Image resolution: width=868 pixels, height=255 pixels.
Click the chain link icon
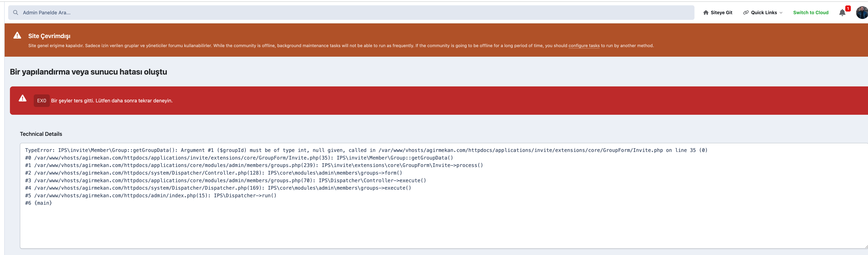coord(746,12)
